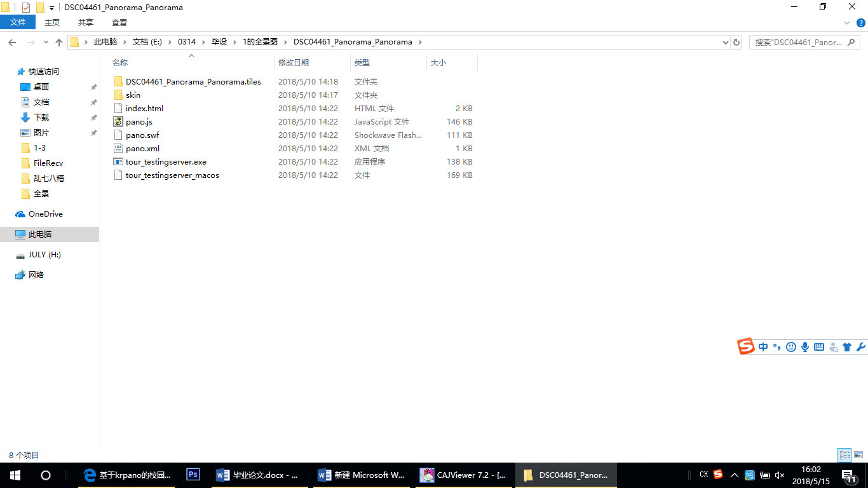Select the skin folder icon
The height and width of the screenshot is (488, 868).
pyautogui.click(x=118, y=95)
